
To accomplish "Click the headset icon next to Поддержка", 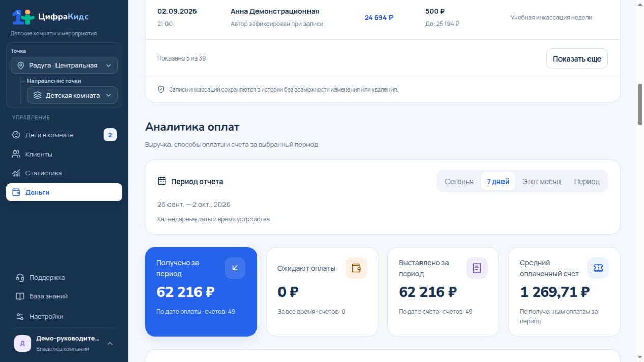I will click(20, 278).
